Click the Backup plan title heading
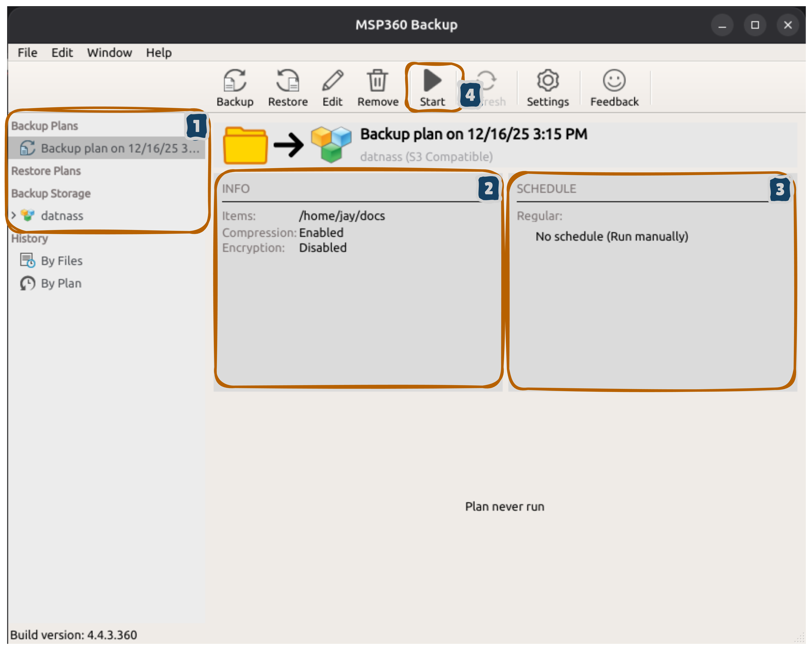 473,134
